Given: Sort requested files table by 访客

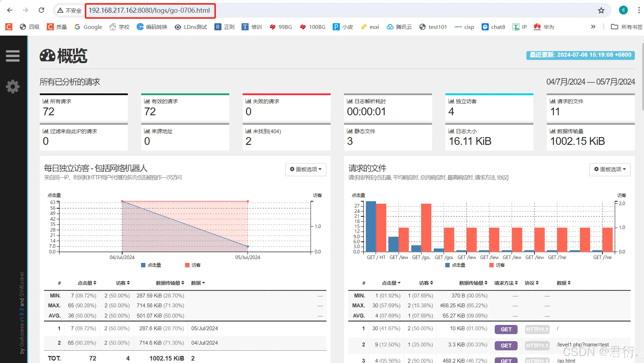Looking at the screenshot, I should point(426,283).
